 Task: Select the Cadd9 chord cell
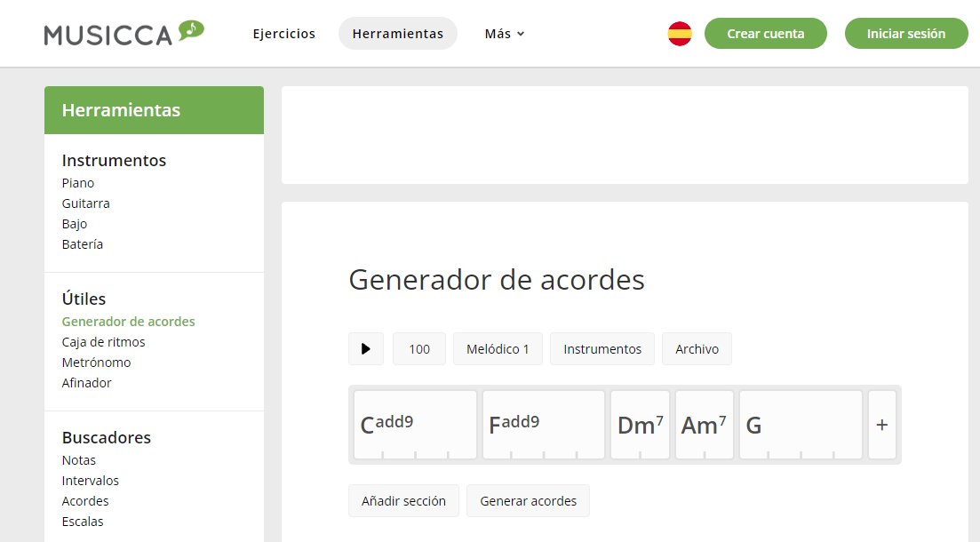tap(413, 422)
